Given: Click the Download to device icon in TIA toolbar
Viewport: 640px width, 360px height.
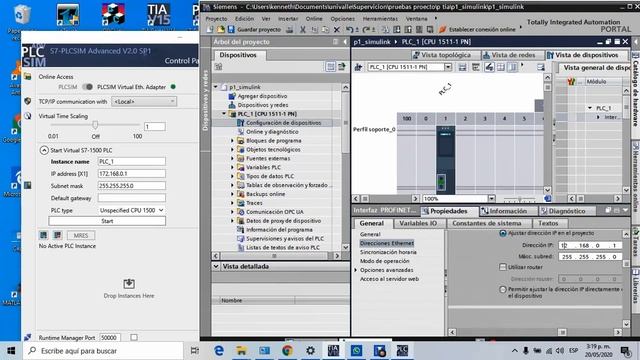Looking at the screenshot, I should (x=397, y=29).
